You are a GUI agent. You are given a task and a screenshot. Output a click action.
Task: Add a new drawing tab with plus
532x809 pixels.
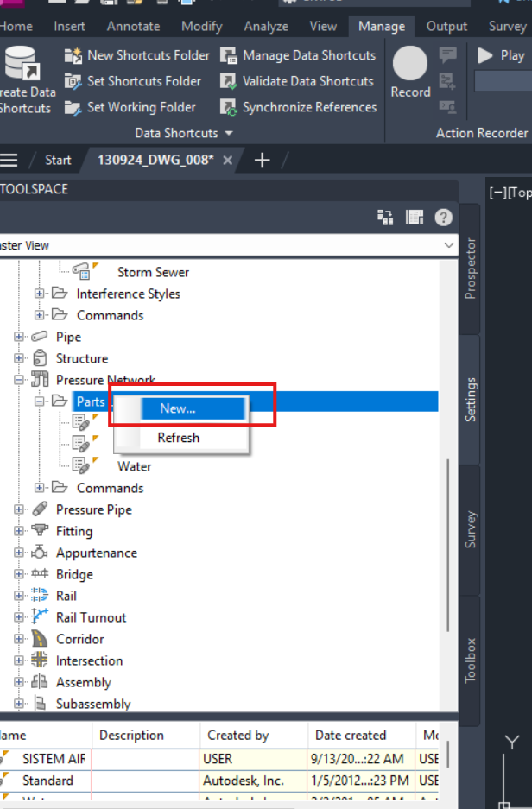point(263,160)
